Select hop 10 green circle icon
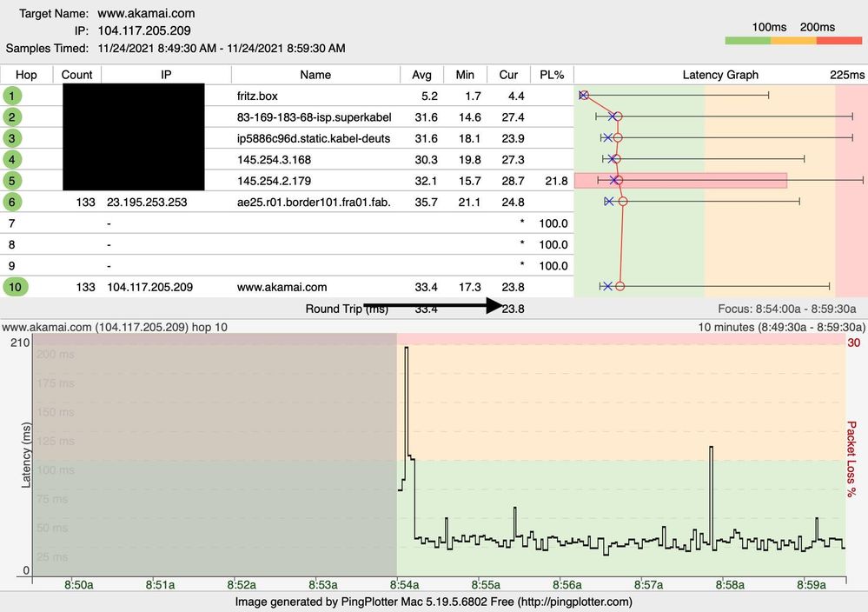 [16, 287]
